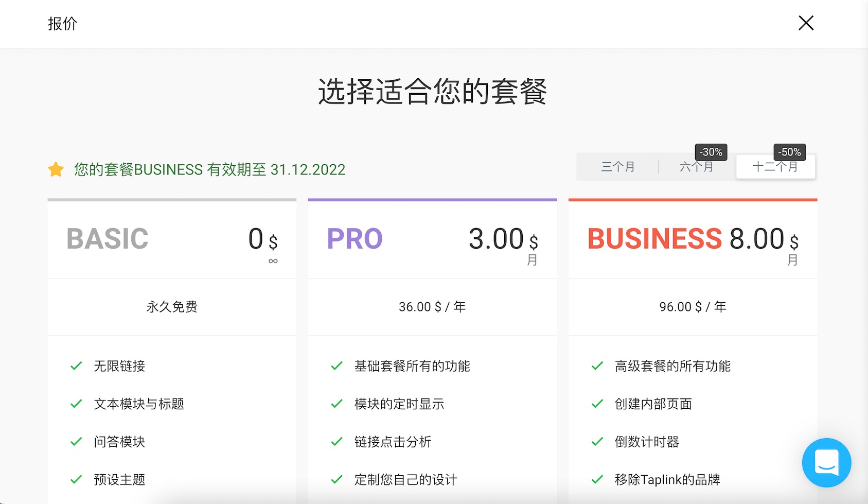Click the checkmark icon beside 无限链接
Screen dimensions: 868x504
76,366
